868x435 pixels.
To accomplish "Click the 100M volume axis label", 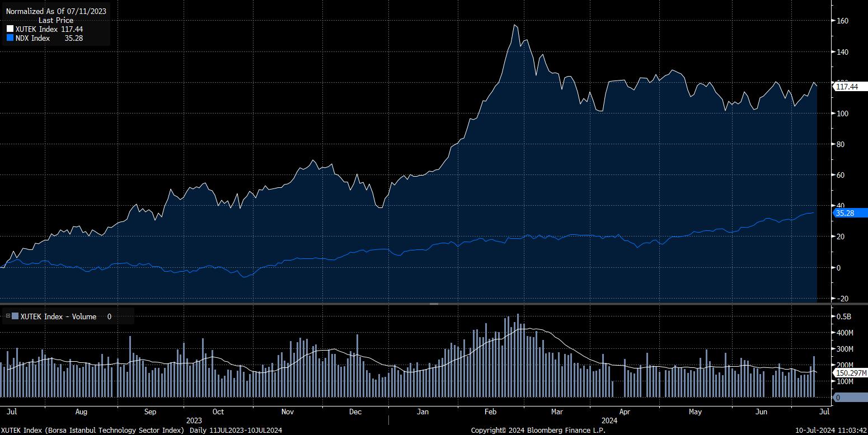I will pos(845,381).
